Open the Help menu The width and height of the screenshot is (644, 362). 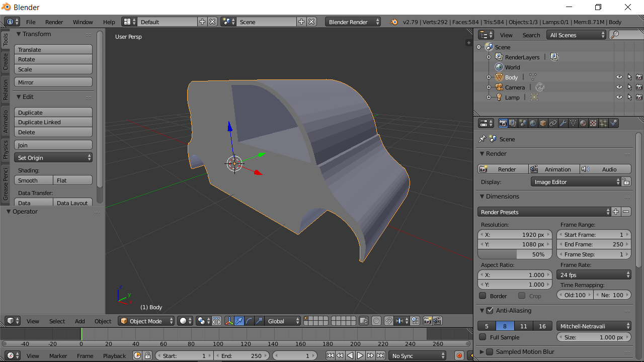click(109, 22)
